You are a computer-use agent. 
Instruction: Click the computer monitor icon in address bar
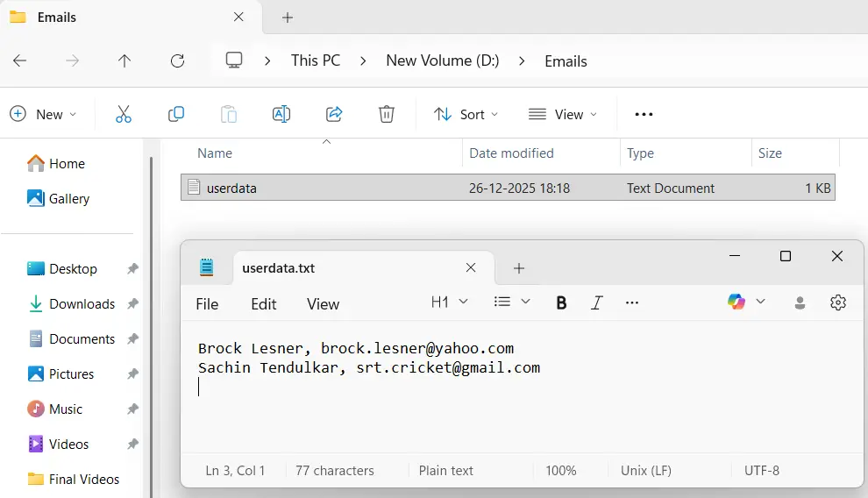click(x=234, y=60)
